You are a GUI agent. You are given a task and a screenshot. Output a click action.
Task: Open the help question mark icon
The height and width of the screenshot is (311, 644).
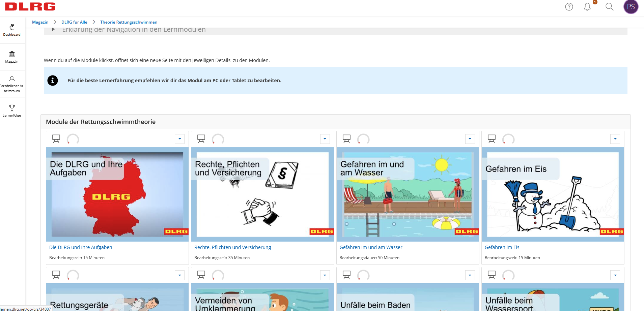coord(569,7)
